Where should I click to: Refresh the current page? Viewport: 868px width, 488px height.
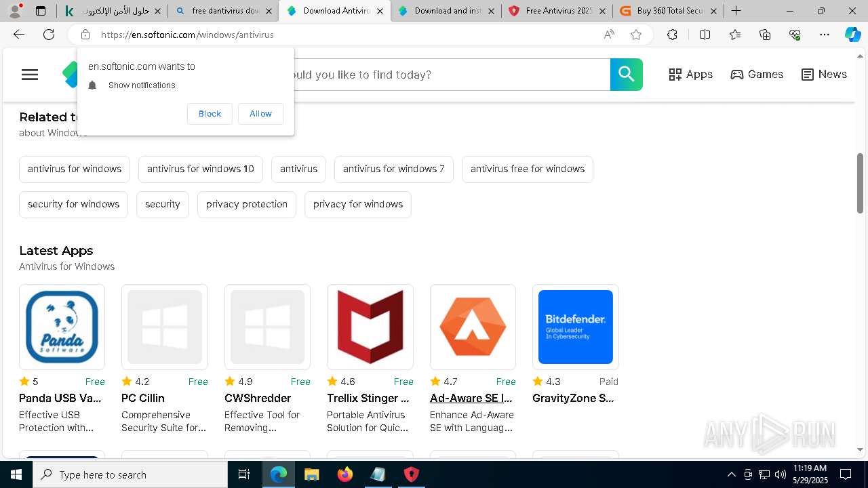[x=49, y=35]
